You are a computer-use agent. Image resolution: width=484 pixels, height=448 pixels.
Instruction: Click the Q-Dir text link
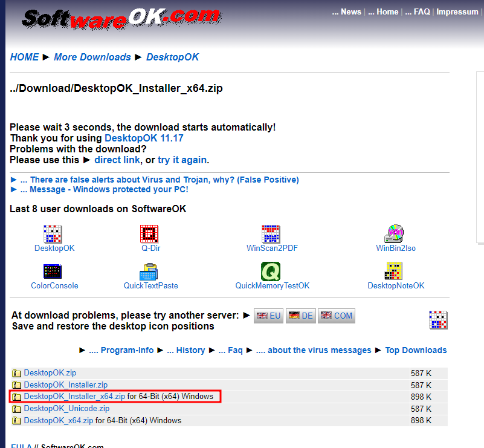[x=150, y=248]
